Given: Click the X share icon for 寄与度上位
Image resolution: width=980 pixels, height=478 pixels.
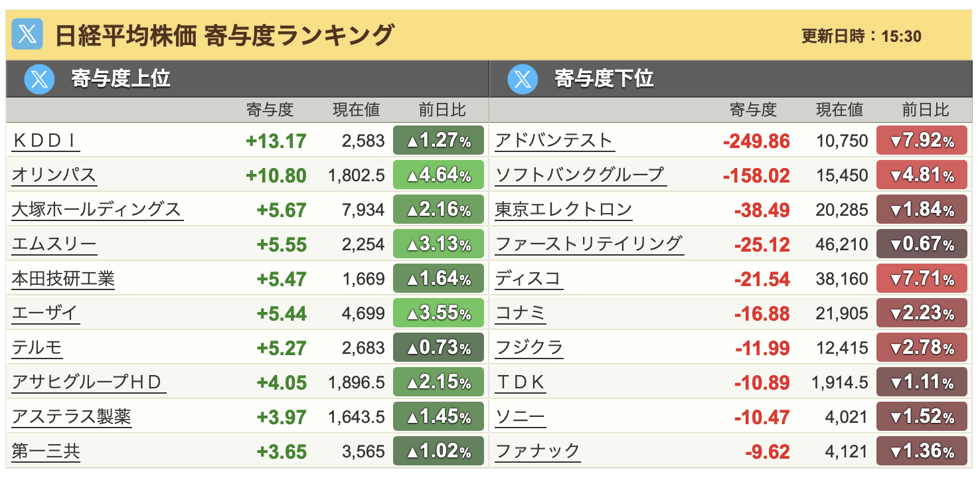Looking at the screenshot, I should [39, 79].
